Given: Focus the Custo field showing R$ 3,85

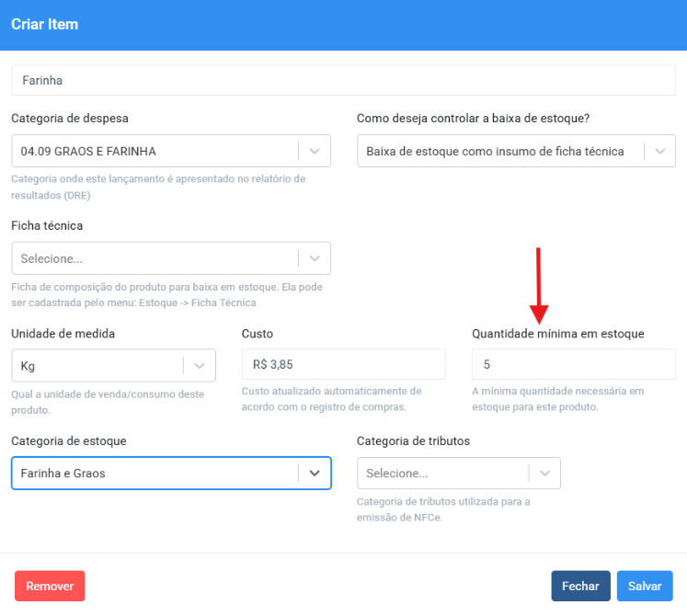Looking at the screenshot, I should click(x=343, y=365).
